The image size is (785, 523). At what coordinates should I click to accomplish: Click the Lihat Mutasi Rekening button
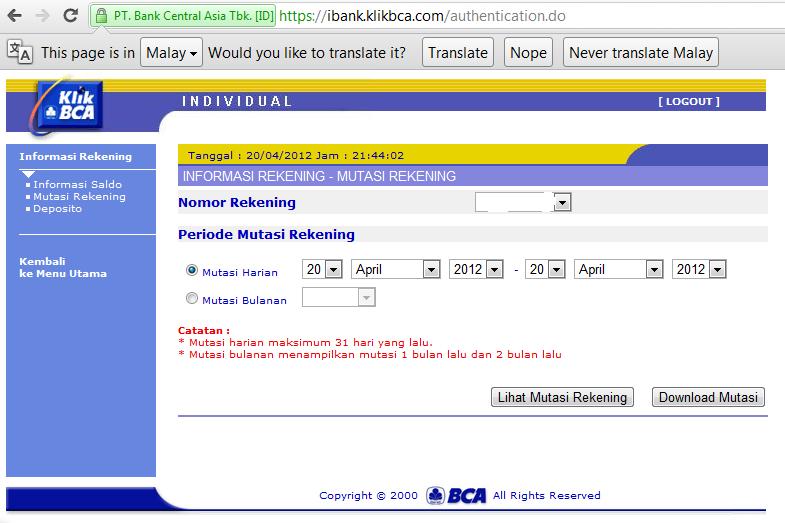(562, 397)
